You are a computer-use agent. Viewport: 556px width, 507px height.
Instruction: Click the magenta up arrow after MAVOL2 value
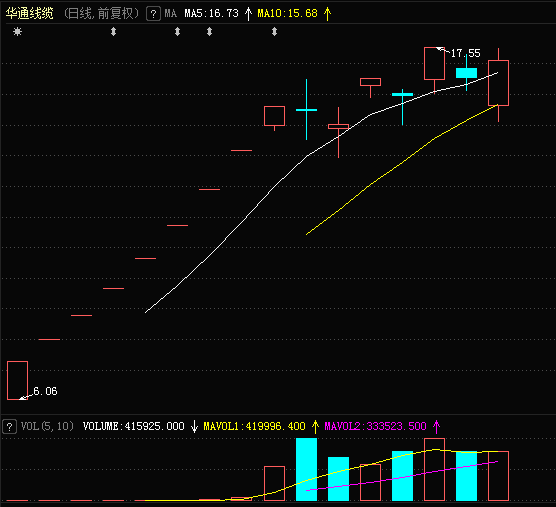click(437, 426)
